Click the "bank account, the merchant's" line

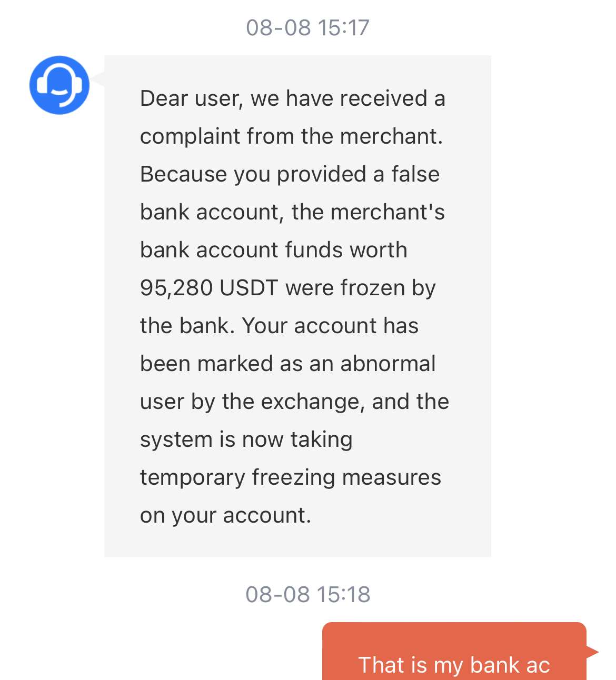(x=292, y=212)
